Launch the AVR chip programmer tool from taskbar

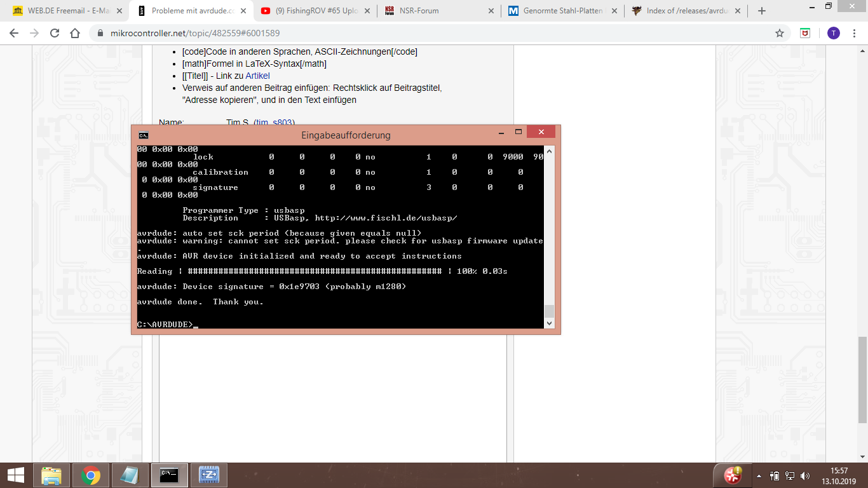coord(208,475)
